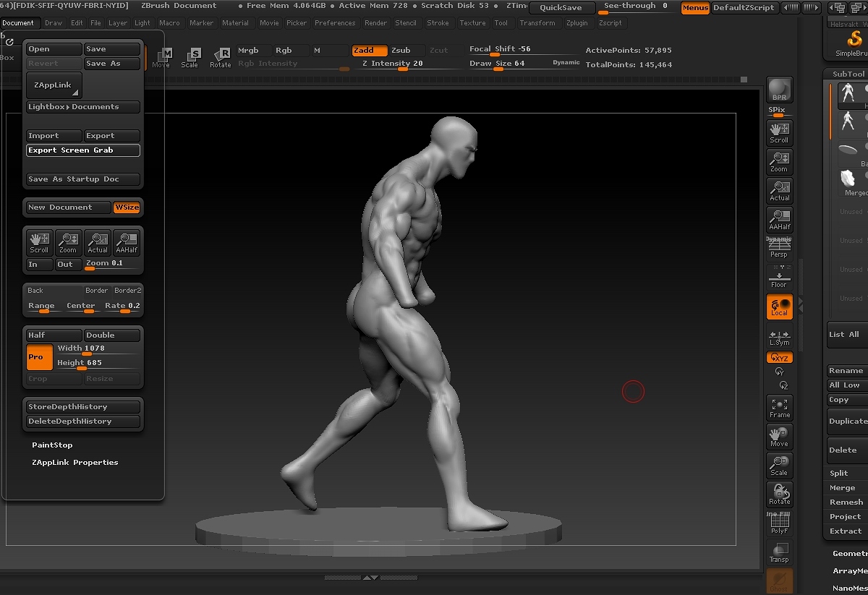Viewport: 868px width, 595px height.
Task: Click the Z-axis rotation icon below XYZ
Action: [783, 385]
